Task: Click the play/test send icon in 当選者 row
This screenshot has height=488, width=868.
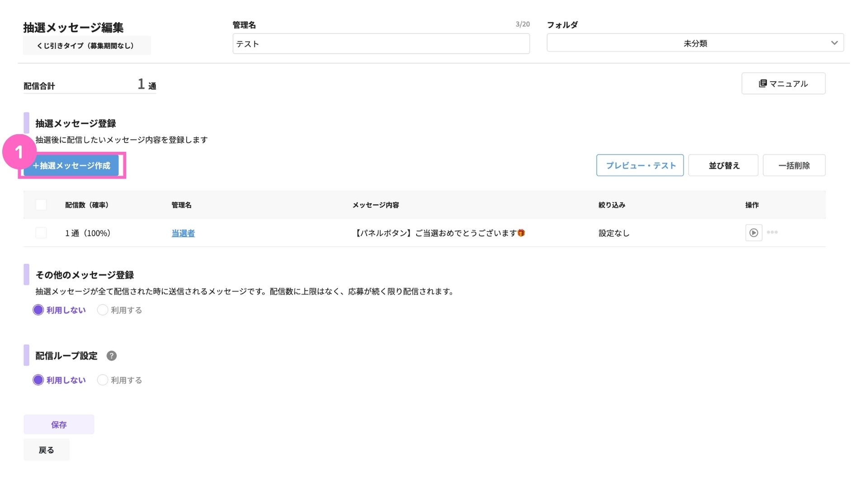Action: pos(754,233)
